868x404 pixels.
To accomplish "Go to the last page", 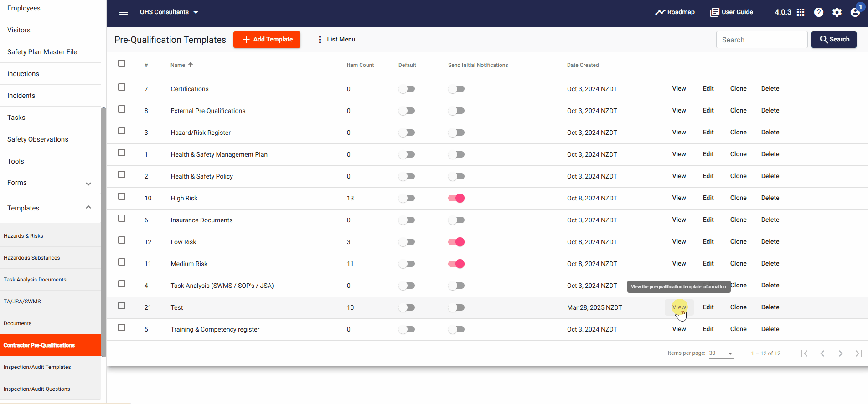I will click(859, 353).
